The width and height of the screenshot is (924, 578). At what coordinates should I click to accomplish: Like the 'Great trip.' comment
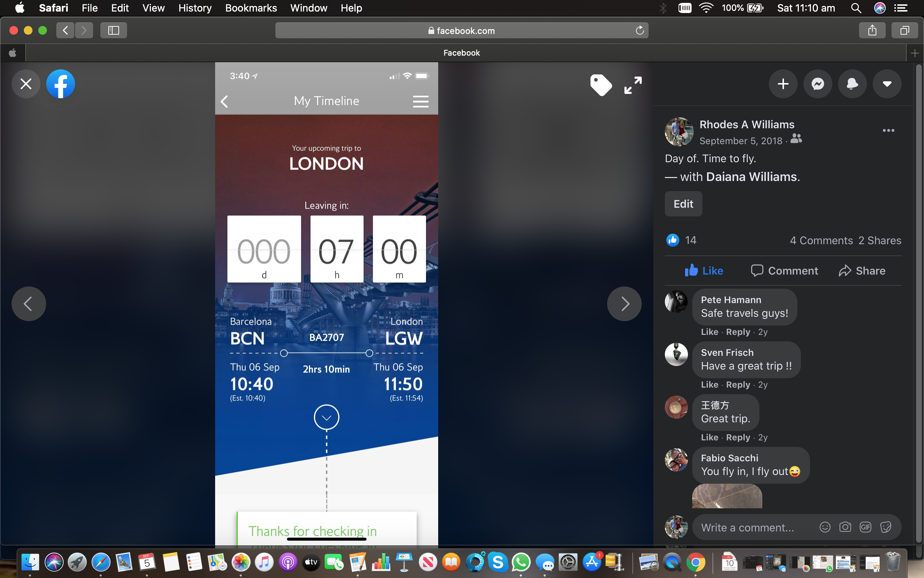tap(709, 437)
